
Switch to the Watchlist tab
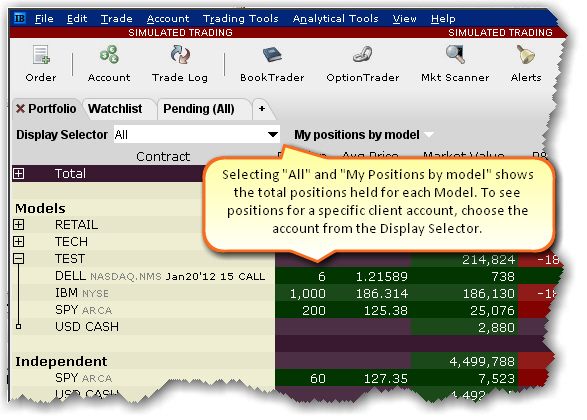coord(115,109)
